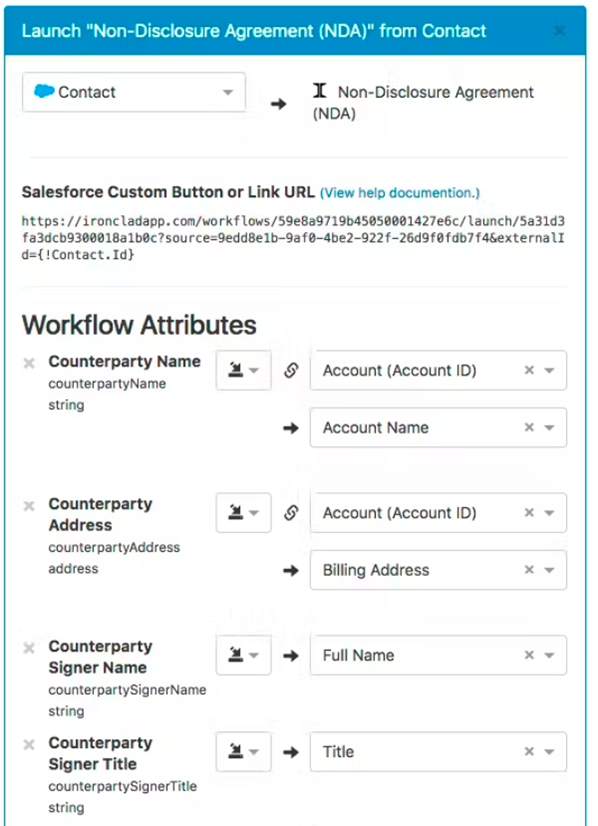Click the Salesforce Custom Button or Link URL heading
Viewport: 598px width, 826px height.
[168, 192]
